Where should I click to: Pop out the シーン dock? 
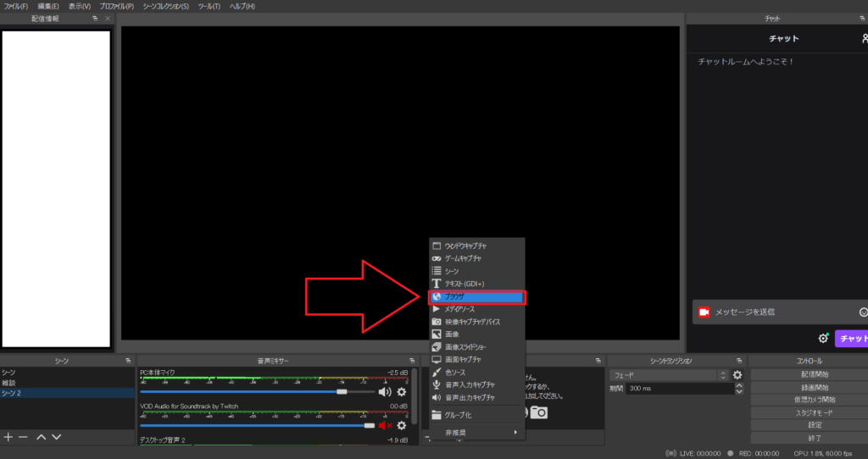[128, 361]
